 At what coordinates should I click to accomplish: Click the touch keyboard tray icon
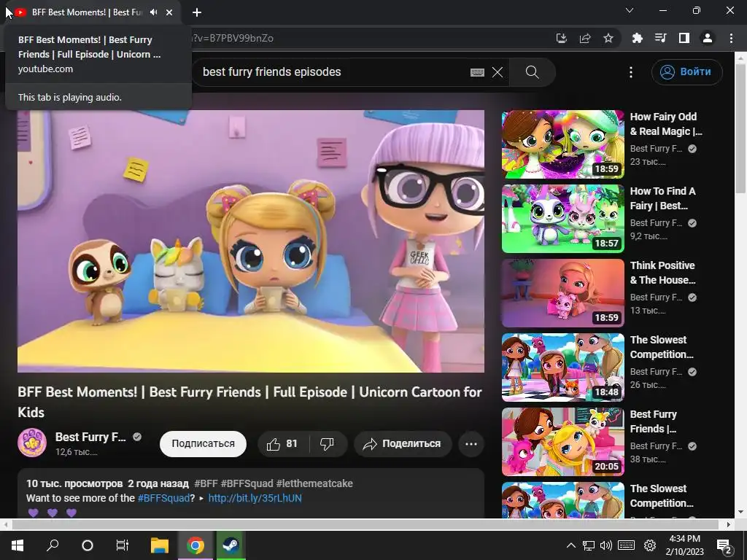click(x=626, y=545)
